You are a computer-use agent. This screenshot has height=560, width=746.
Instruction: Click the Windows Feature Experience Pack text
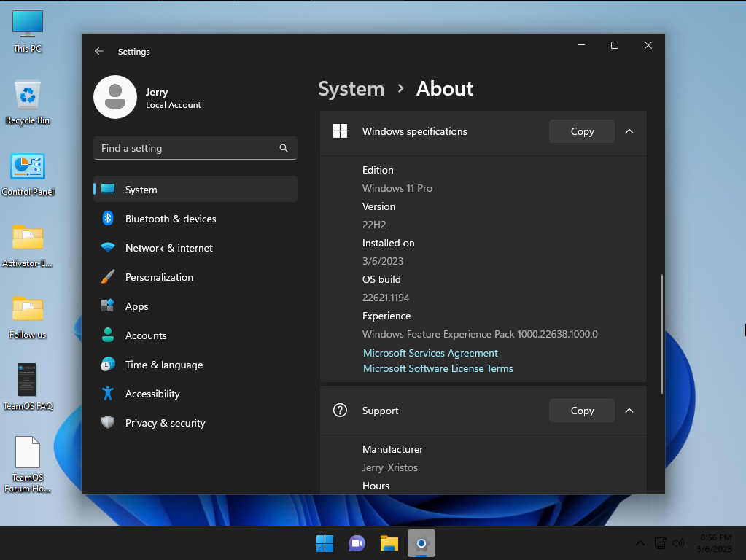(480, 334)
